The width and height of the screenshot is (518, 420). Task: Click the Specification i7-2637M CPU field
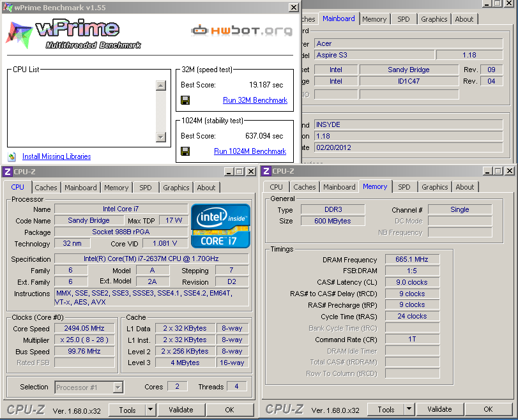151,259
